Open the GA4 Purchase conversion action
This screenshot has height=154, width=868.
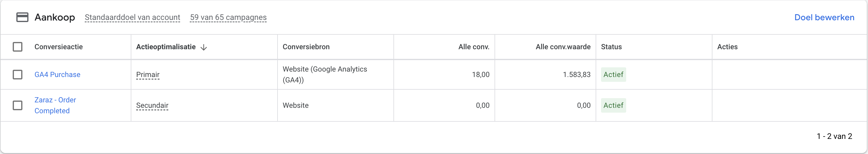click(57, 75)
